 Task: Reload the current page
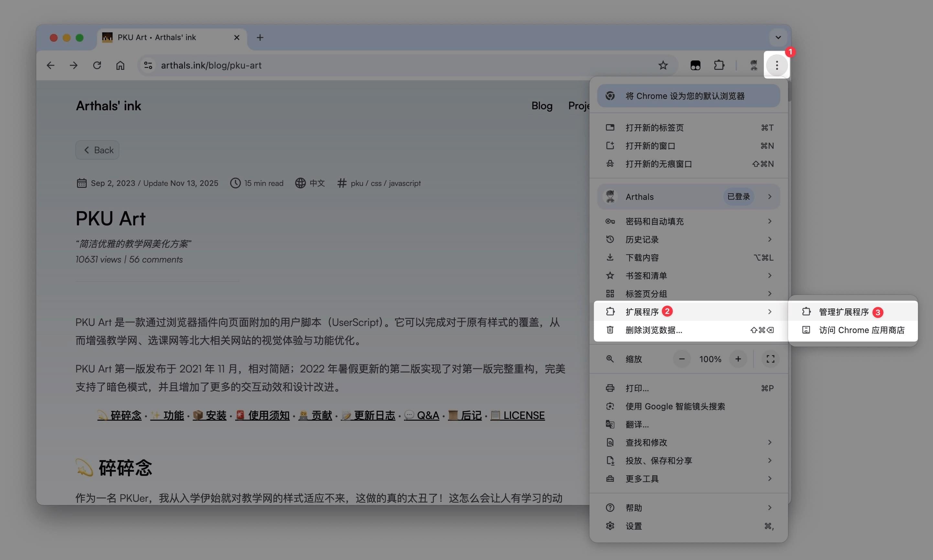97,65
